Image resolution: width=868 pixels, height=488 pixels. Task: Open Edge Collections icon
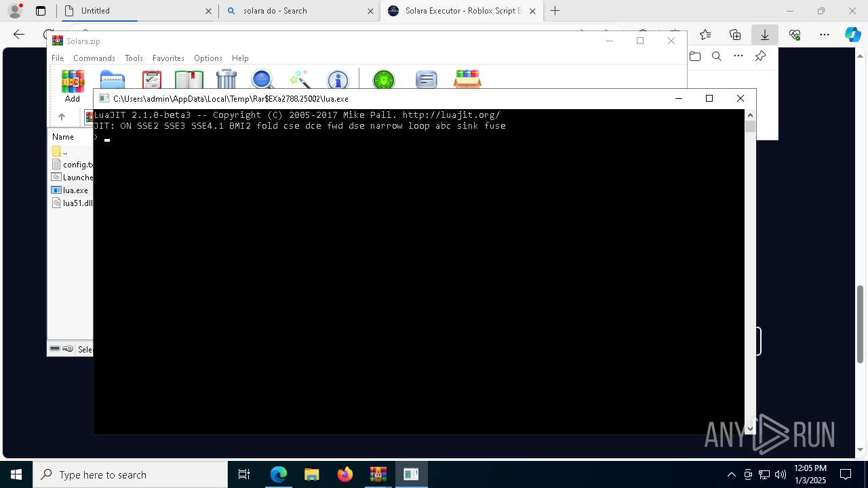click(x=735, y=35)
